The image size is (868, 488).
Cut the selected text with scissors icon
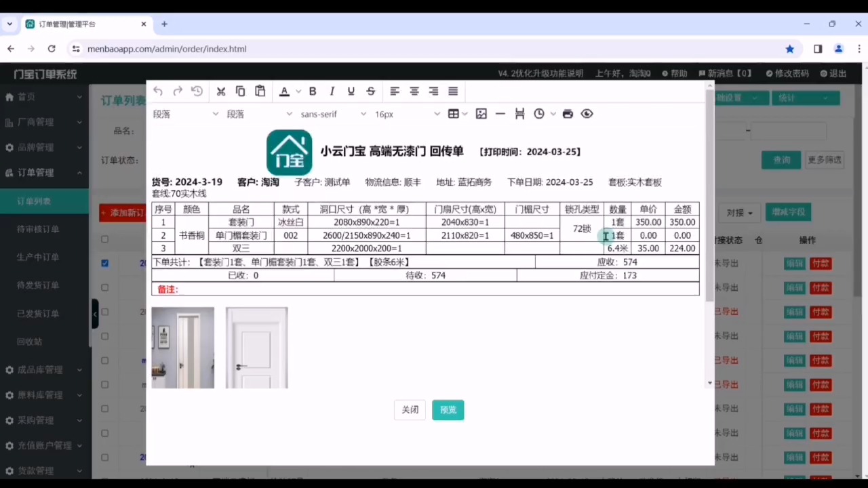(221, 91)
